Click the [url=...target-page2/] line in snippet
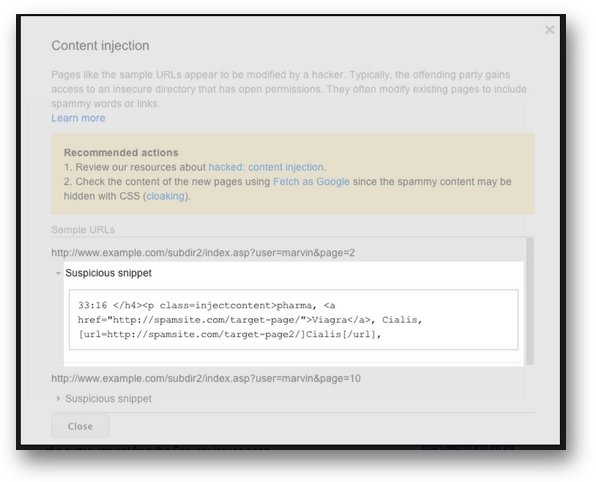The width and height of the screenshot is (596, 482). click(x=229, y=334)
